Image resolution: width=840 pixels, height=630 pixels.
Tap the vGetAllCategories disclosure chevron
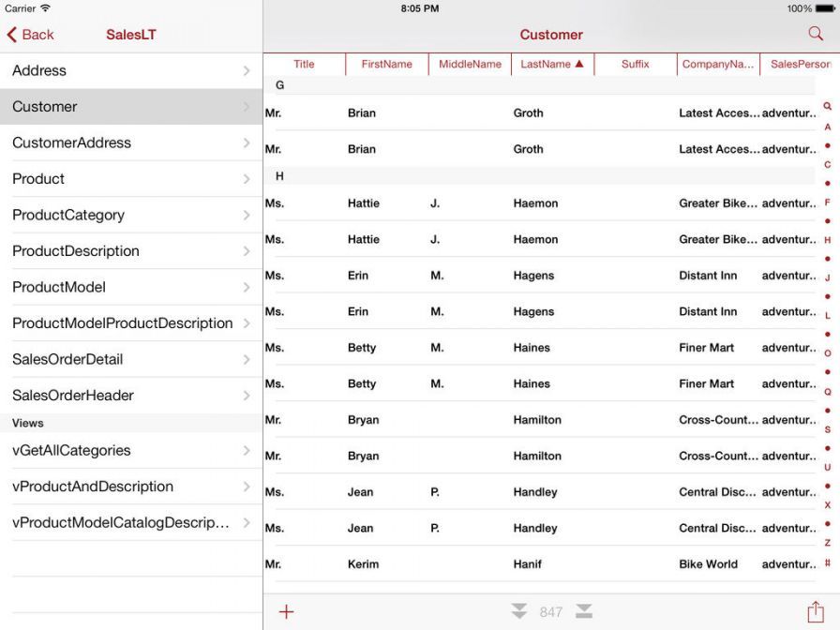pyautogui.click(x=247, y=451)
